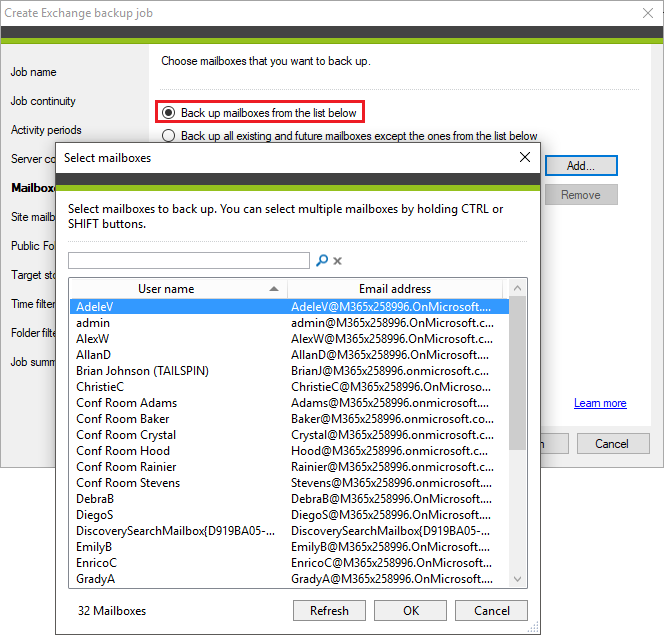The width and height of the screenshot is (664, 635).
Task: Select Conf Room Hood mailbox
Action: coord(289,451)
